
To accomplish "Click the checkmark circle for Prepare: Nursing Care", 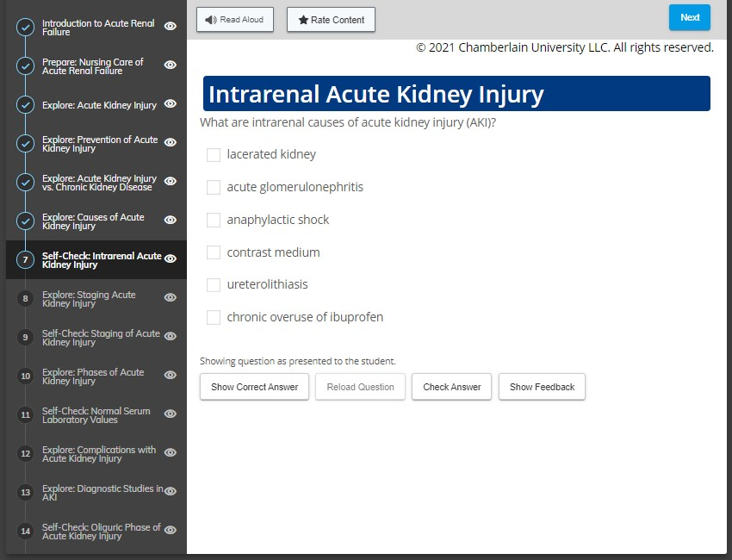I will [x=25, y=65].
